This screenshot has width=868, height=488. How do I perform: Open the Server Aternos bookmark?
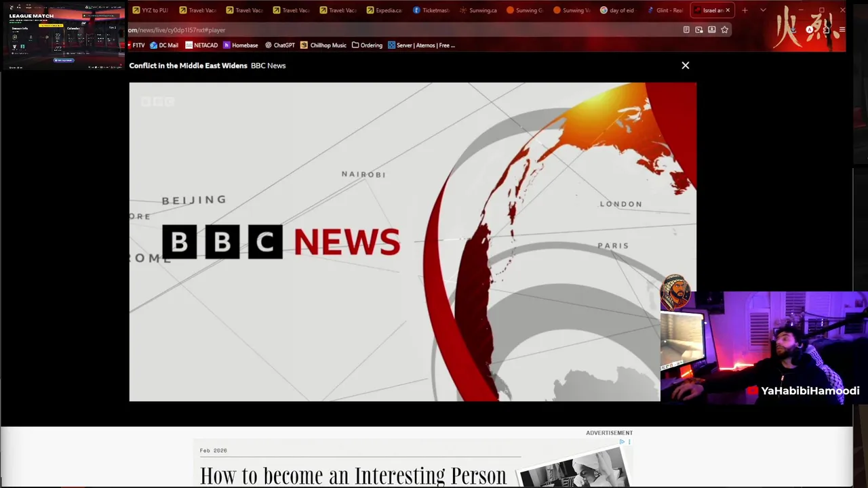[421, 45]
